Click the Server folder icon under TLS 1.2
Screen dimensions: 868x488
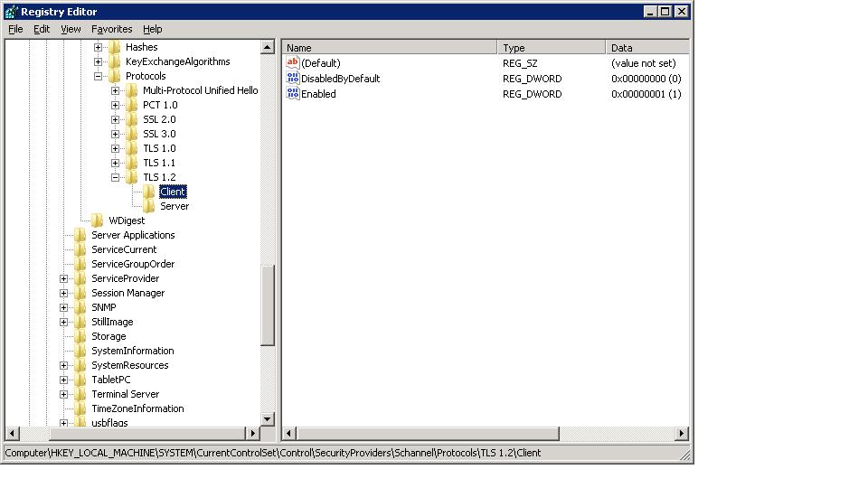(x=149, y=206)
